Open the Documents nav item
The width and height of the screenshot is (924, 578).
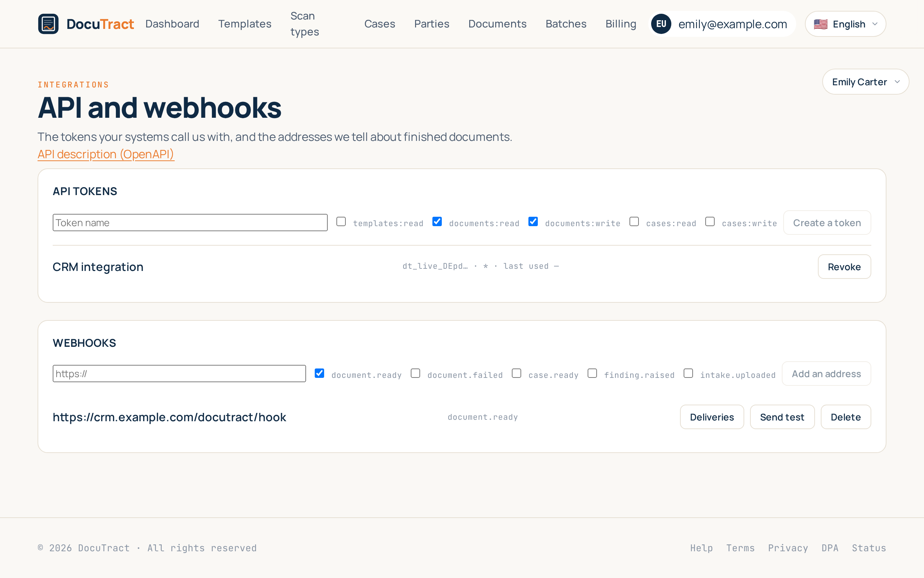click(497, 24)
